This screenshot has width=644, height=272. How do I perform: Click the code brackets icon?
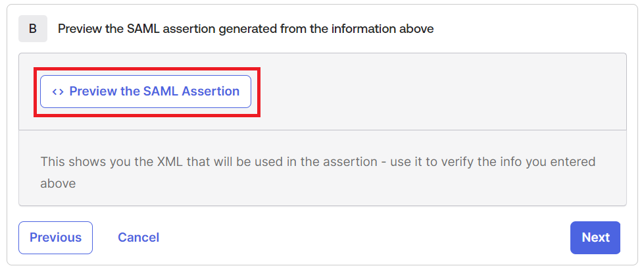(58, 92)
